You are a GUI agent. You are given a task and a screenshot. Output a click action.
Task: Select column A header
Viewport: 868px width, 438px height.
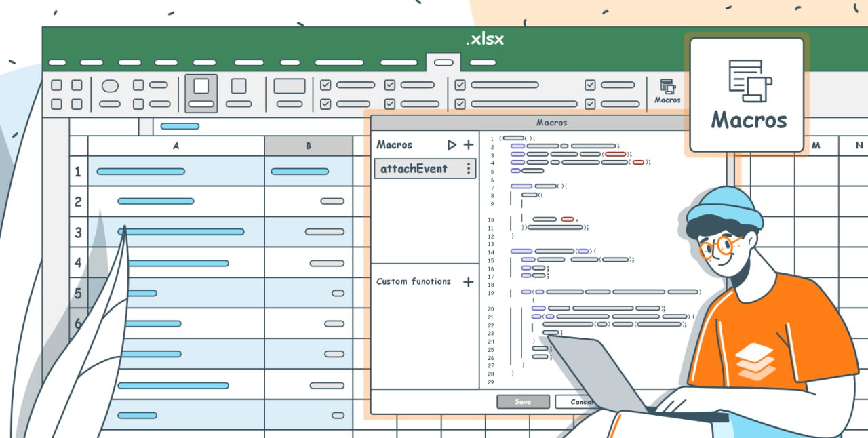pyautogui.click(x=176, y=146)
